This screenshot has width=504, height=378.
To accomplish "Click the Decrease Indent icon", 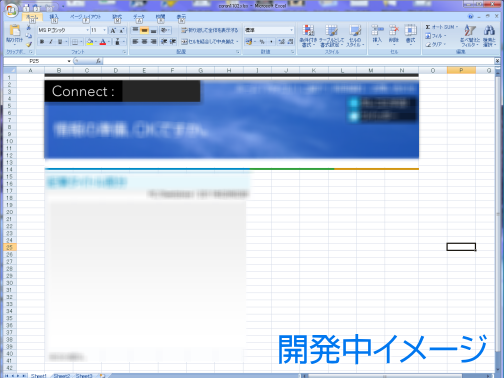I will [164, 42].
